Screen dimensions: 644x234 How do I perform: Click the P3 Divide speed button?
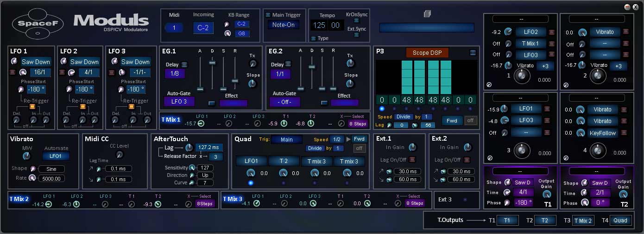coord(404,117)
